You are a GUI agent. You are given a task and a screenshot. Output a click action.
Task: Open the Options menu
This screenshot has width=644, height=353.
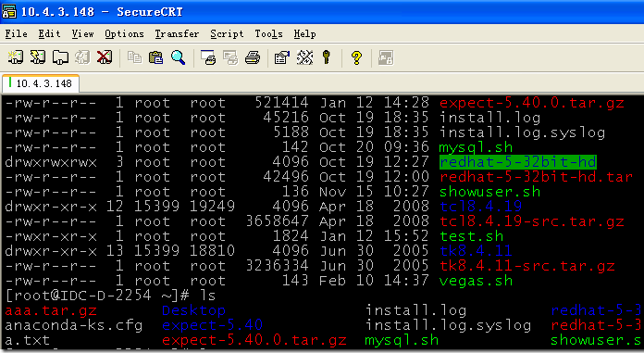point(124,33)
